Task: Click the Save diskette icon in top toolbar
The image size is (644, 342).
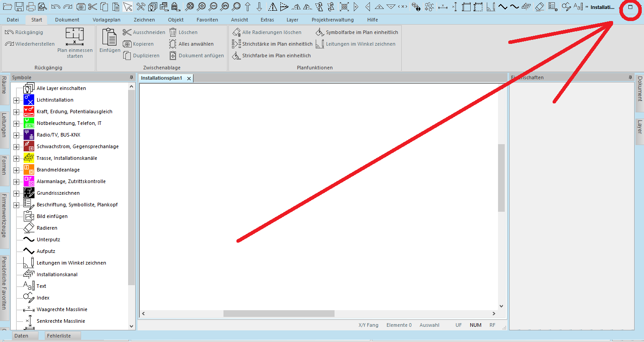Action: point(19,7)
